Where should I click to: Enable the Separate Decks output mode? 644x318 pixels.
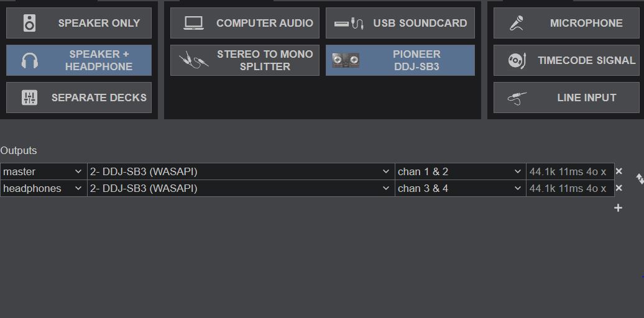(79, 98)
